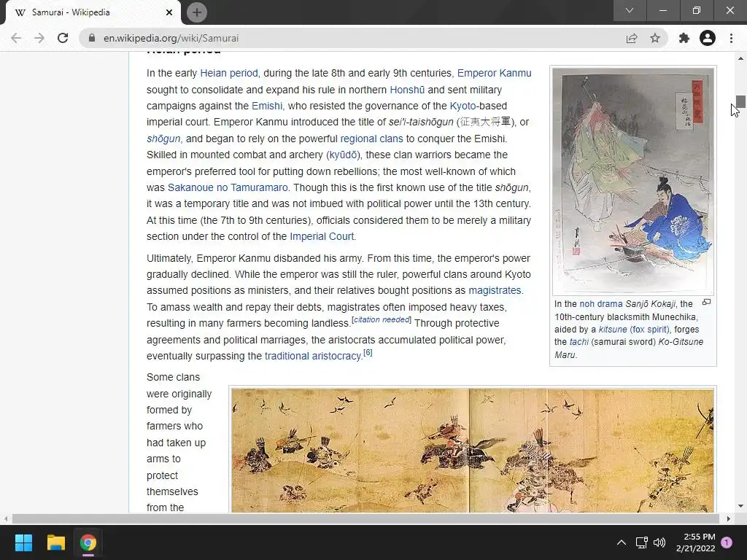
Task: Open the traditional aristocracy link
Action: (x=313, y=356)
